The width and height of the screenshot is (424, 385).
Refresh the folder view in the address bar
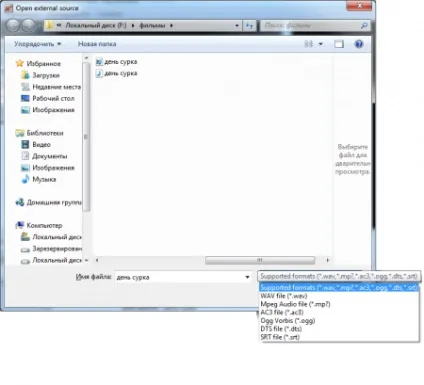pyautogui.click(x=249, y=25)
